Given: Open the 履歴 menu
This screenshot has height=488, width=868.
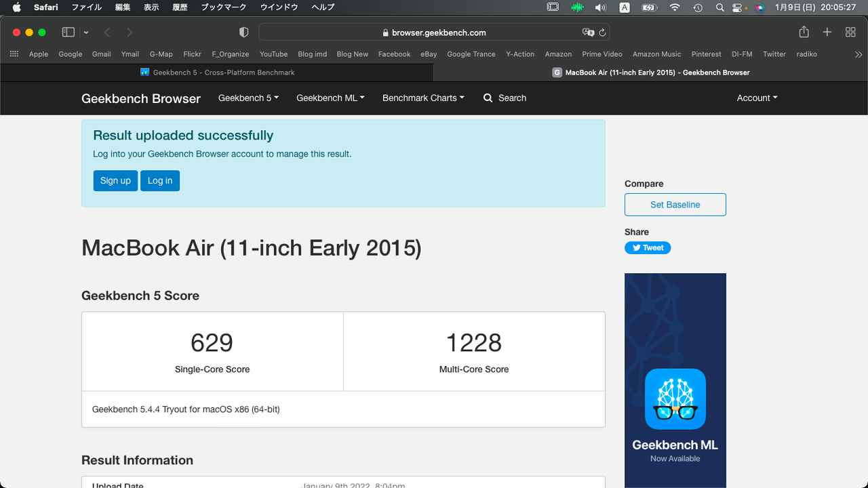Looking at the screenshot, I should pos(180,7).
